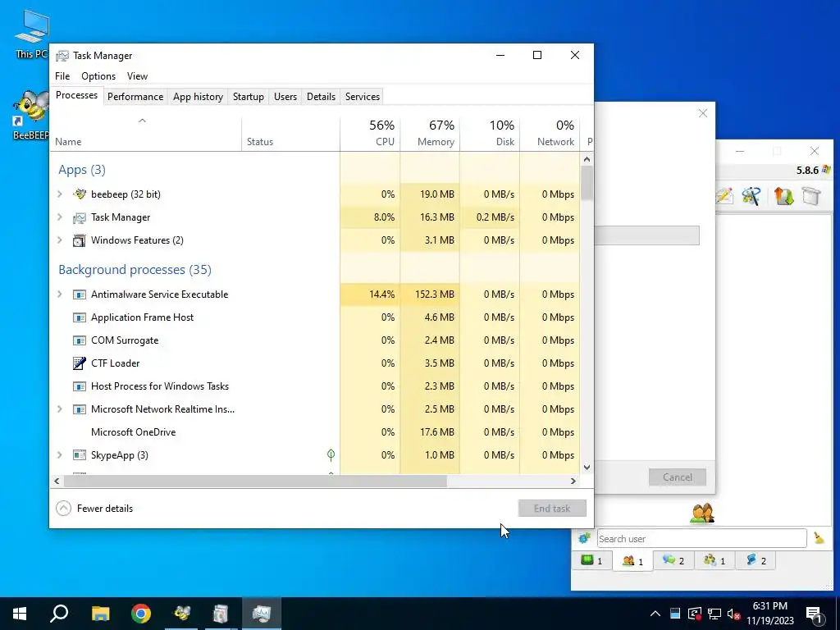Screen dimensions: 840x630
Task: Click the vertical scrollbar down arrow
Action: pos(587,467)
